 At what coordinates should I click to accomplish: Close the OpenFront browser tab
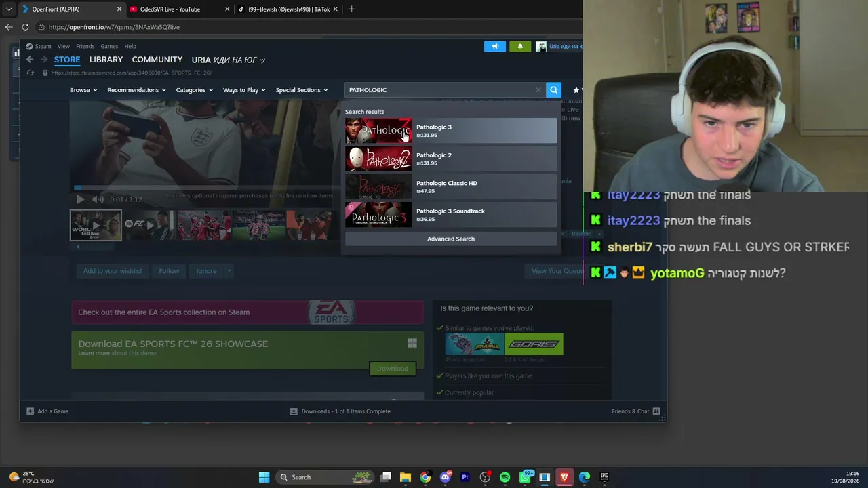pyautogui.click(x=119, y=9)
